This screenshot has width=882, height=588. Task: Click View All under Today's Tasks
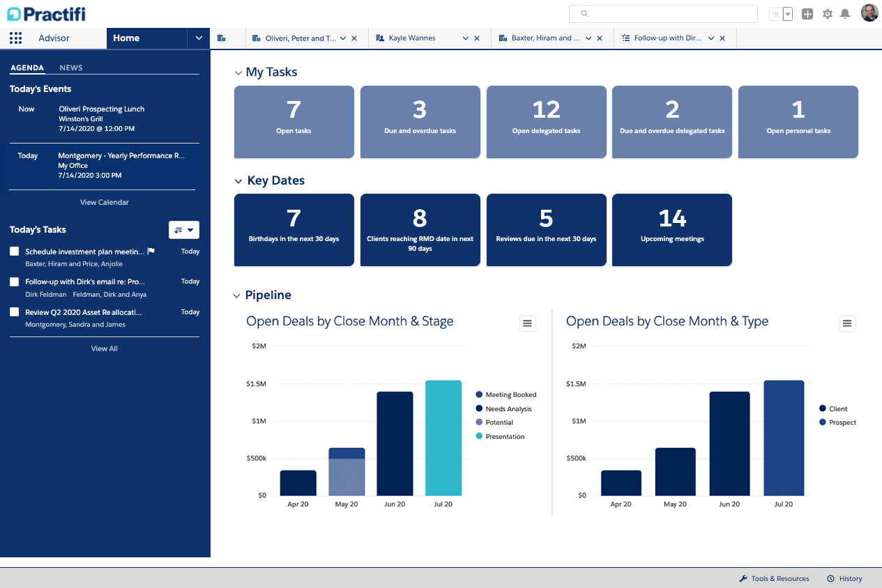pos(104,348)
